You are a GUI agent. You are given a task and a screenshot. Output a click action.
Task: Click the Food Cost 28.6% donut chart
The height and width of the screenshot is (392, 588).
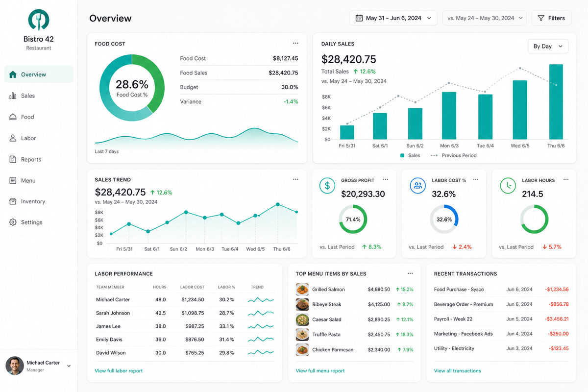tap(132, 88)
